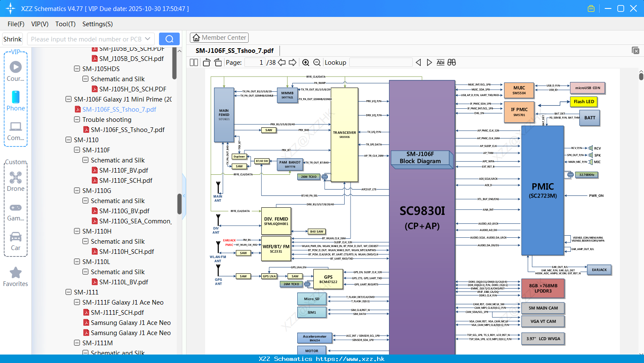Open the model number dropdown arrow
This screenshot has width=644, height=363.
click(x=148, y=39)
